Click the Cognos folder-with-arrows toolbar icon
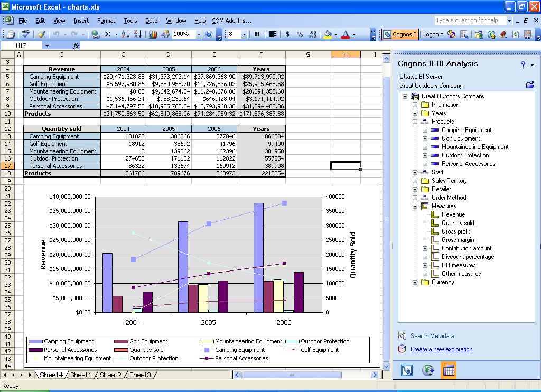This screenshot has height=392, width=541. (479, 34)
